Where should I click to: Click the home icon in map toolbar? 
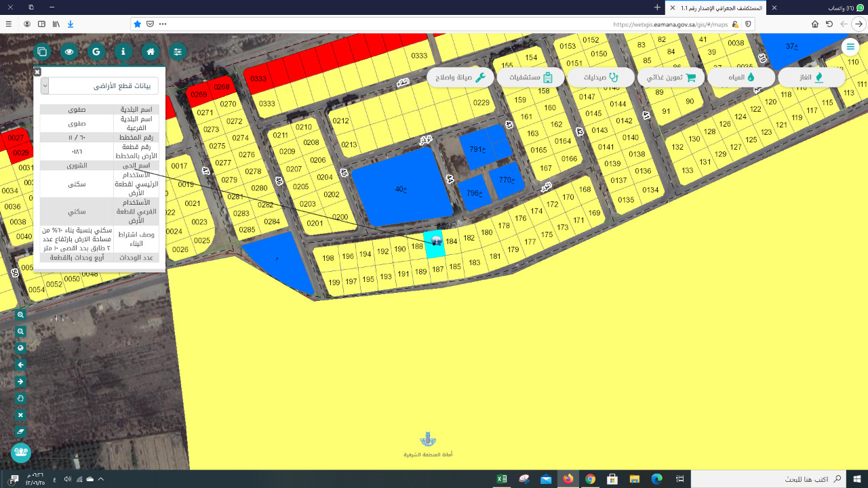click(x=151, y=52)
